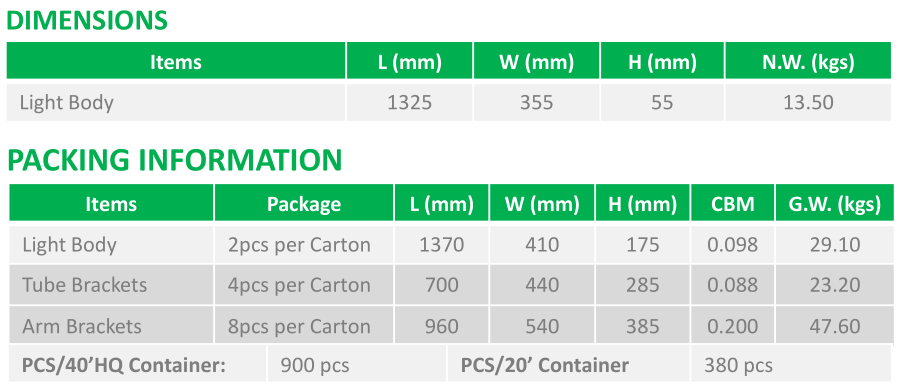Click the PCS/40'HQ Container label
The height and width of the screenshot is (392, 901).
pos(124,365)
